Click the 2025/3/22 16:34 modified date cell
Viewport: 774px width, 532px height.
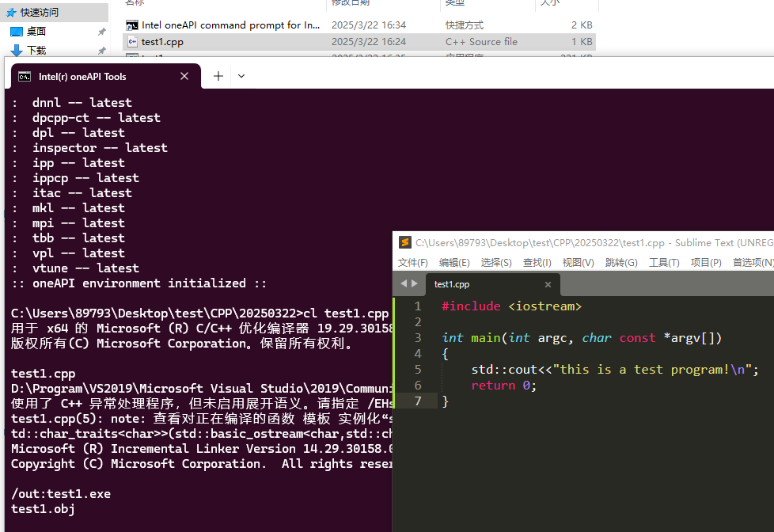pyautogui.click(x=369, y=25)
